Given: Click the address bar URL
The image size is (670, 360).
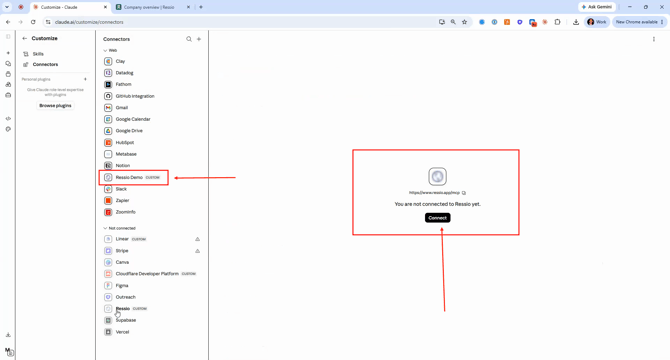Looking at the screenshot, I should point(89,22).
